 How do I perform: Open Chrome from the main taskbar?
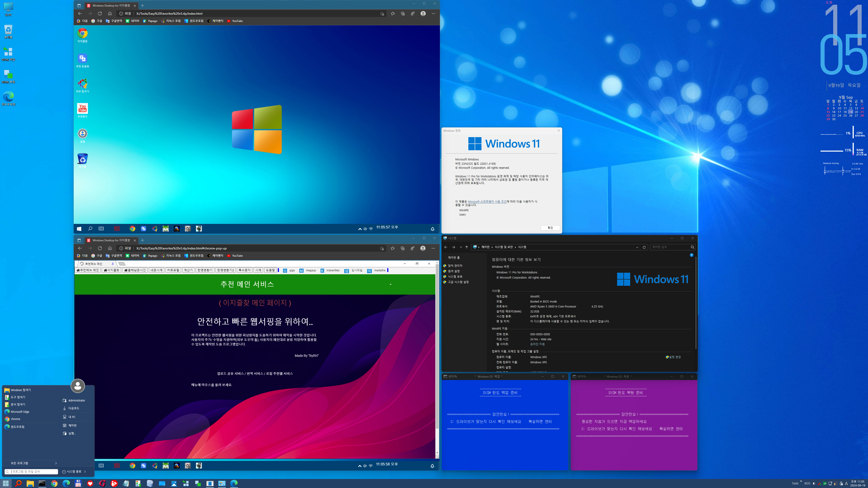[54, 483]
